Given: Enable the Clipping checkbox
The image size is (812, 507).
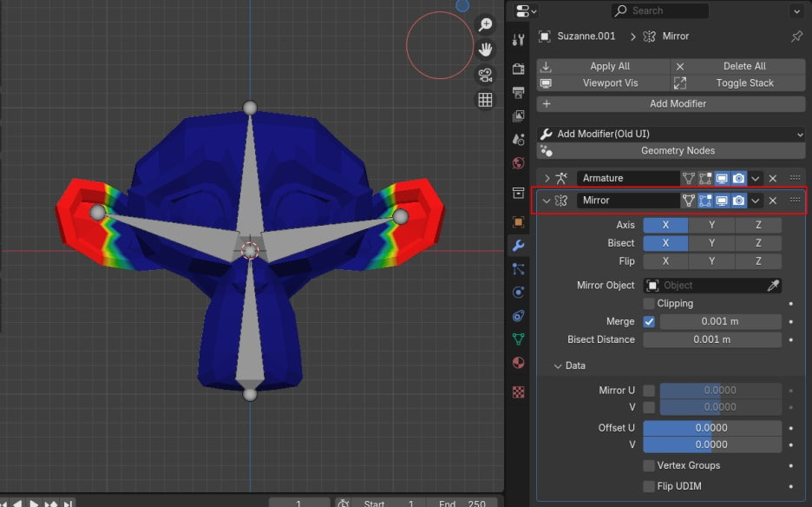Looking at the screenshot, I should [649, 303].
